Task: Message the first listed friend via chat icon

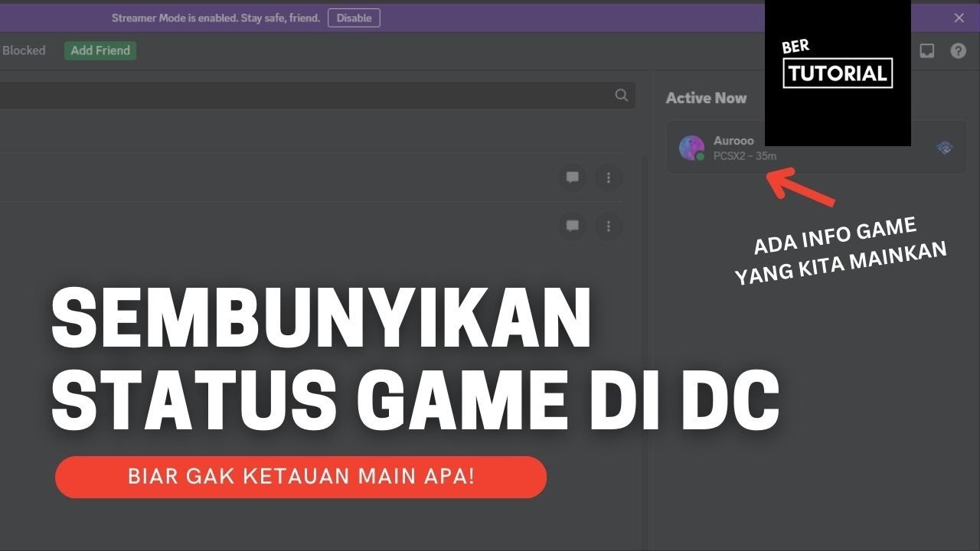Action: [x=572, y=178]
